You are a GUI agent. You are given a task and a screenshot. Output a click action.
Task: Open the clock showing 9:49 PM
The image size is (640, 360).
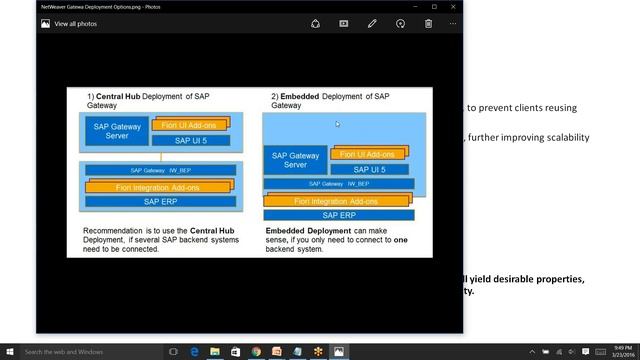623,352
